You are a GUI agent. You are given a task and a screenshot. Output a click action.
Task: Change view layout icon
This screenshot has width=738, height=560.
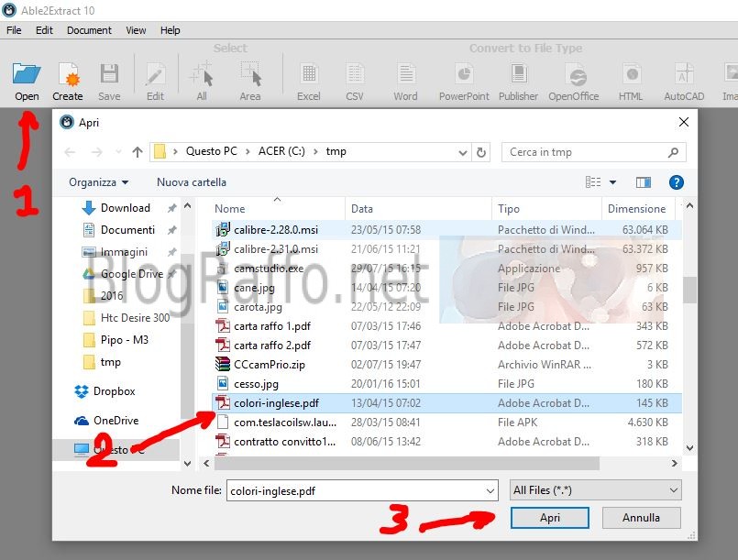(593, 182)
